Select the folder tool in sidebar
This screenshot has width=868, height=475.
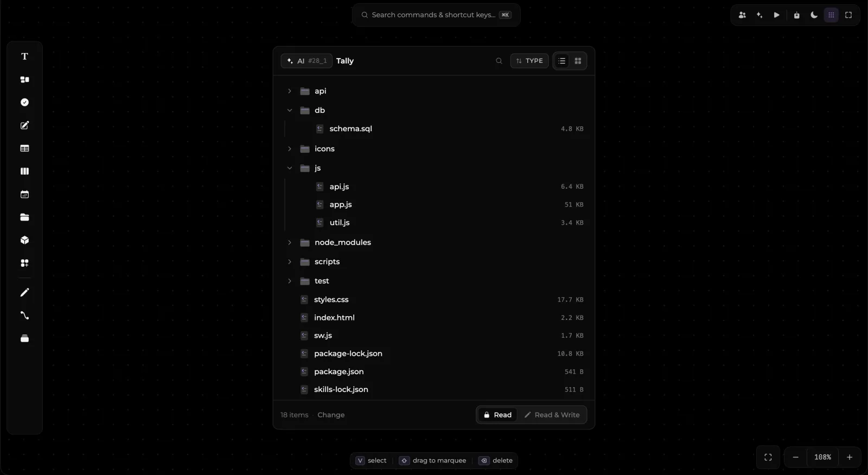tap(24, 217)
